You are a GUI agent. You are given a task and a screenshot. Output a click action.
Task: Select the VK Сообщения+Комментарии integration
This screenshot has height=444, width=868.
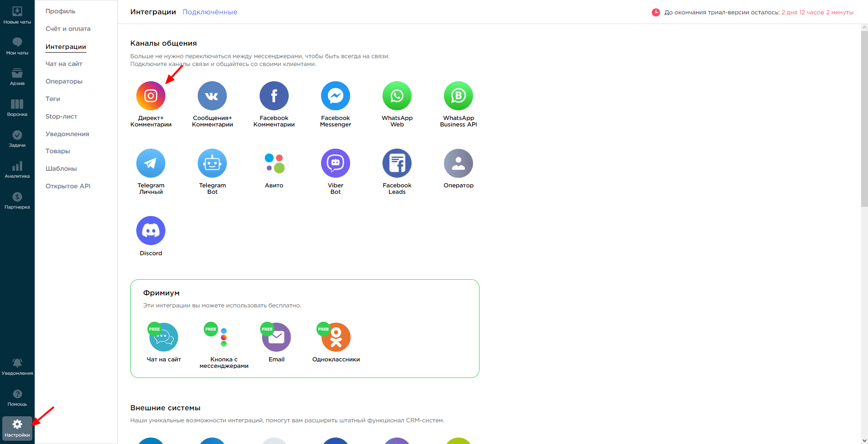[212, 96]
